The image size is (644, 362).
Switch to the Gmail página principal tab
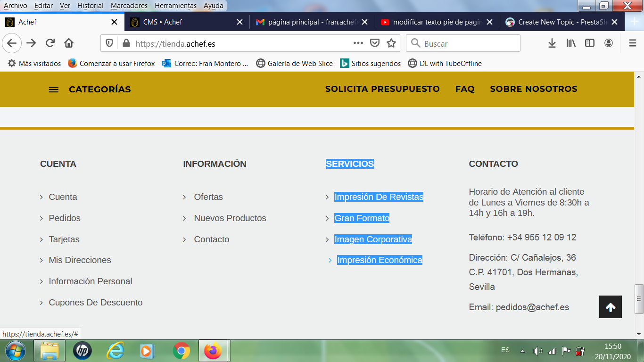(x=312, y=22)
